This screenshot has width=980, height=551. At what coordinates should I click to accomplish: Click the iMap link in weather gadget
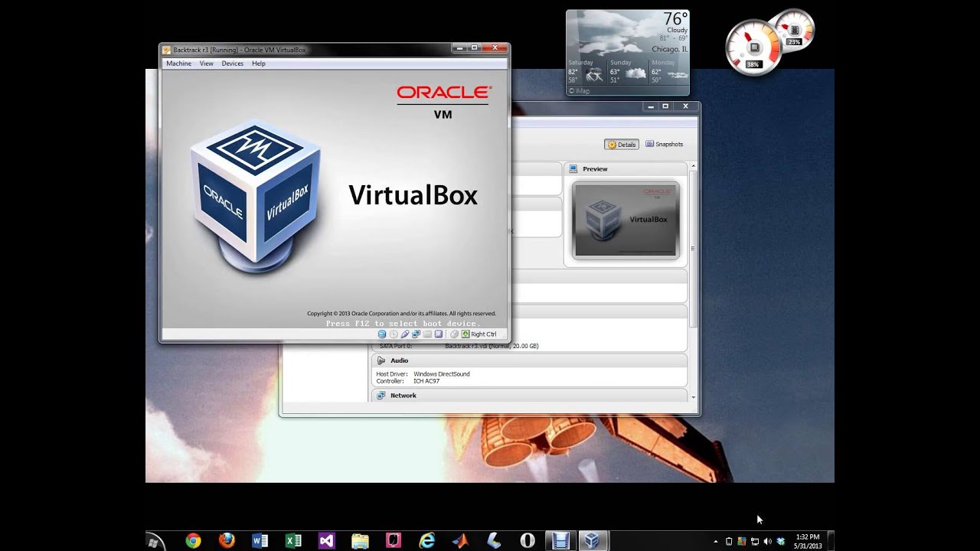[x=580, y=91]
